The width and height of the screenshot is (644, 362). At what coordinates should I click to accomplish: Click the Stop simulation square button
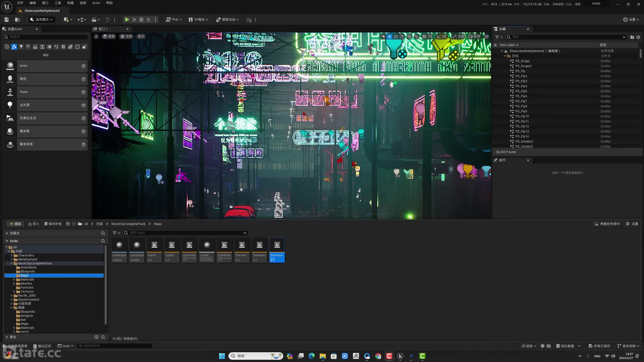(141, 20)
